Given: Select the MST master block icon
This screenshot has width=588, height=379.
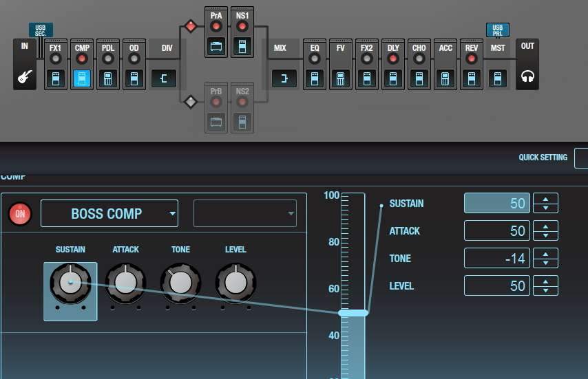Looking at the screenshot, I should pos(498,78).
